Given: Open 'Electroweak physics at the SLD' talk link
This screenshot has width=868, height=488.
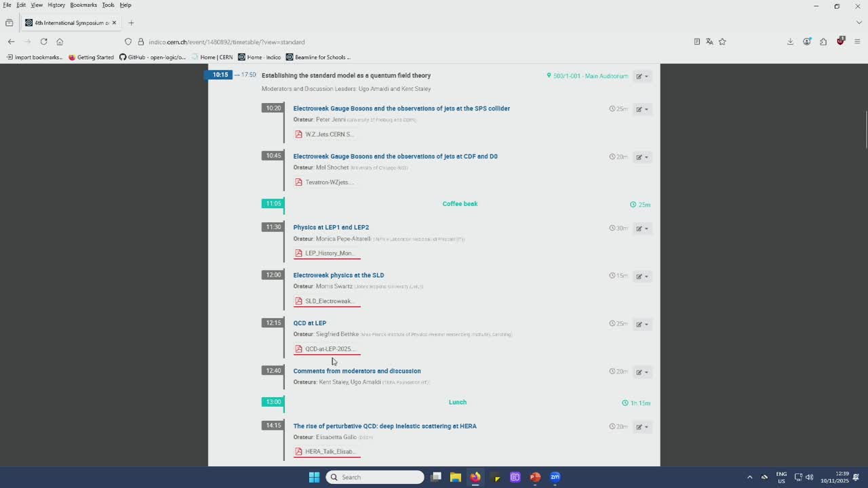Looking at the screenshot, I should [x=338, y=275].
